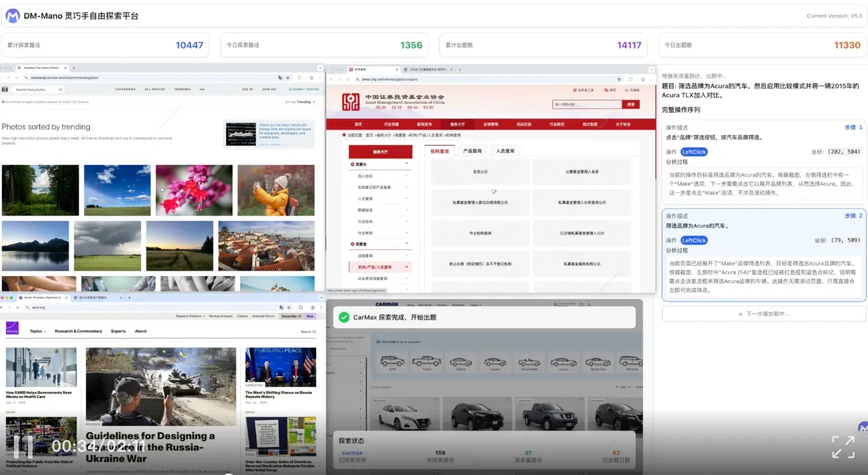The height and width of the screenshot is (475, 868).
Task: Click JOIN US! on StockSnap
Action: [x=269, y=89]
